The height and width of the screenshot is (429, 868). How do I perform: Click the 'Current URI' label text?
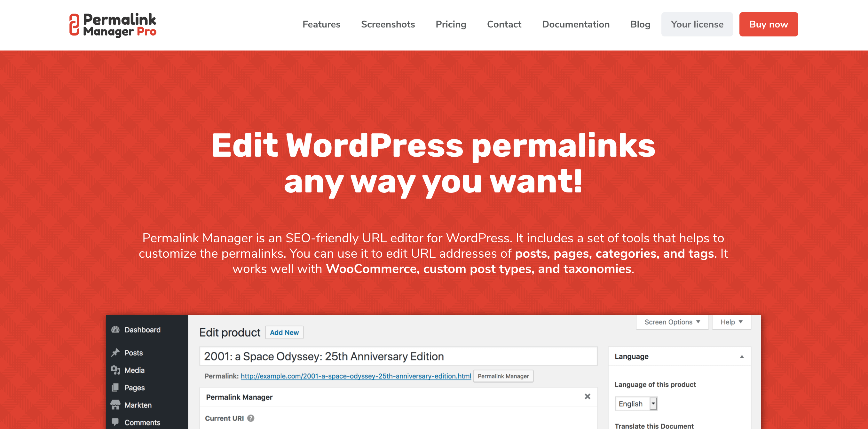224,418
